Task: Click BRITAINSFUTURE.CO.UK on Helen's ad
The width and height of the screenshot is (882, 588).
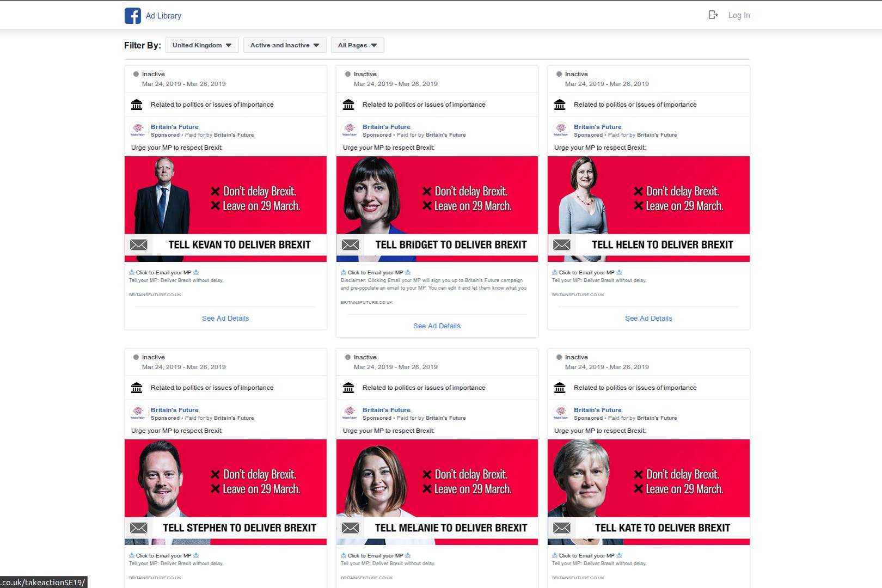Action: (578, 295)
